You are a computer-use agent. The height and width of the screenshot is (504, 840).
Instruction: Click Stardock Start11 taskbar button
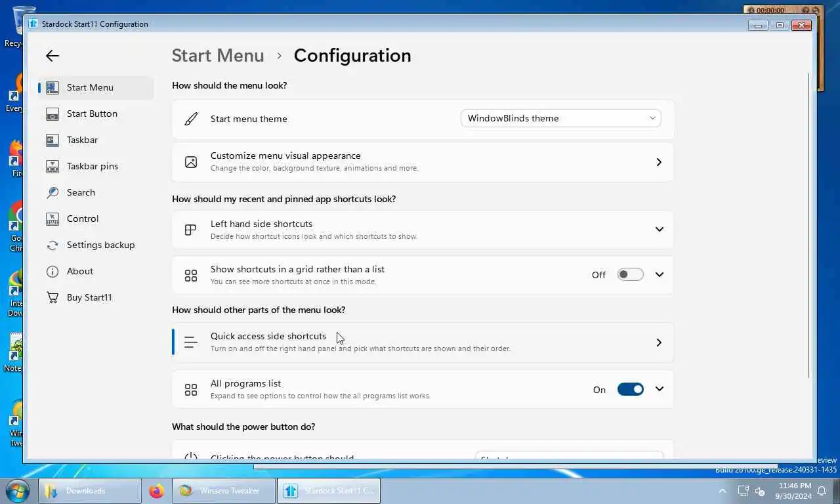pos(329,491)
